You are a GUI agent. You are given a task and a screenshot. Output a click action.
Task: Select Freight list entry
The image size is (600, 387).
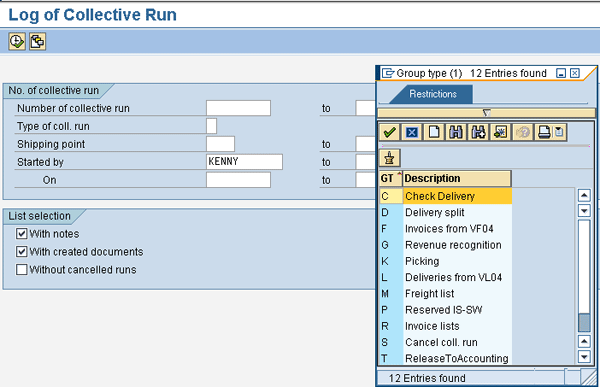coord(457,294)
